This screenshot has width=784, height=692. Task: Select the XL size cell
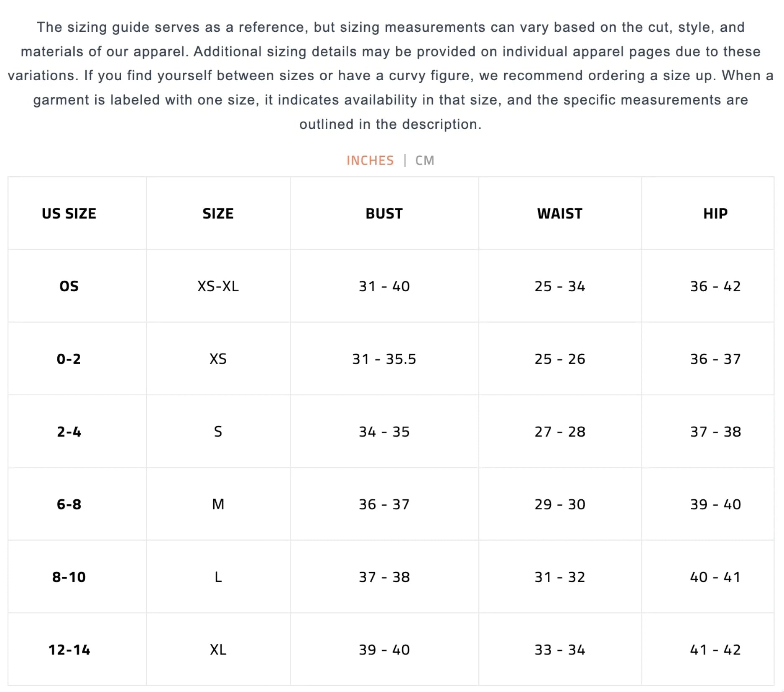pyautogui.click(x=218, y=650)
